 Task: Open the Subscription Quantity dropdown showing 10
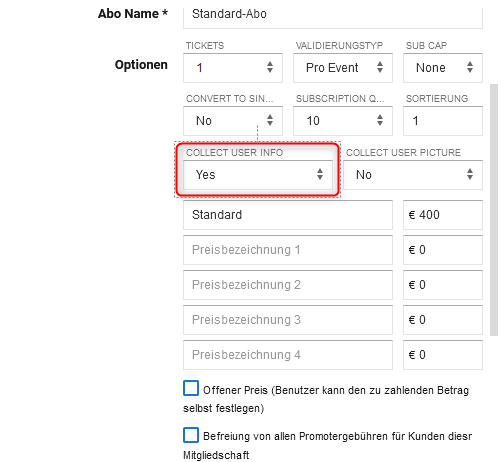[343, 121]
